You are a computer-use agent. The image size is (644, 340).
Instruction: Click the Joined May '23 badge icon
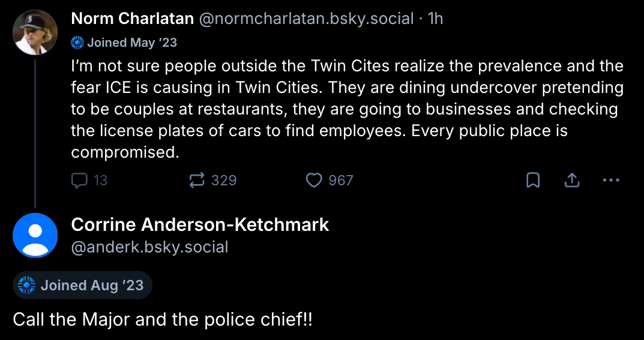[x=77, y=43]
